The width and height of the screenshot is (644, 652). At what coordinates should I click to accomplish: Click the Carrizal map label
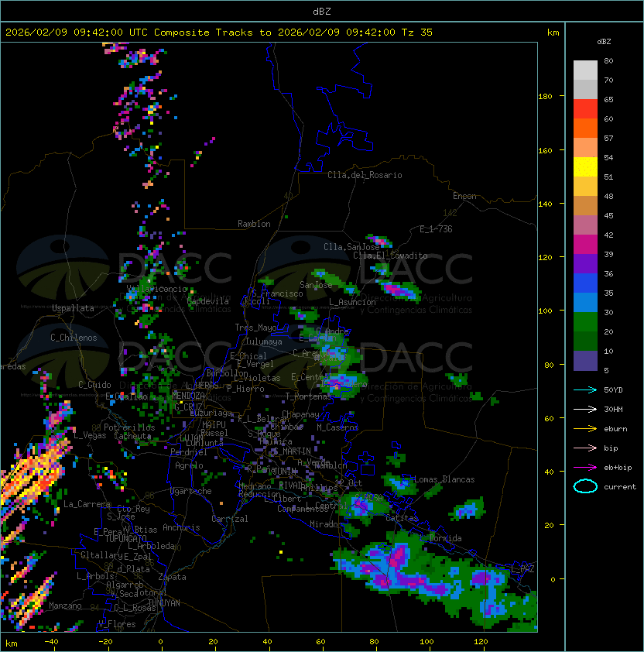(230, 519)
